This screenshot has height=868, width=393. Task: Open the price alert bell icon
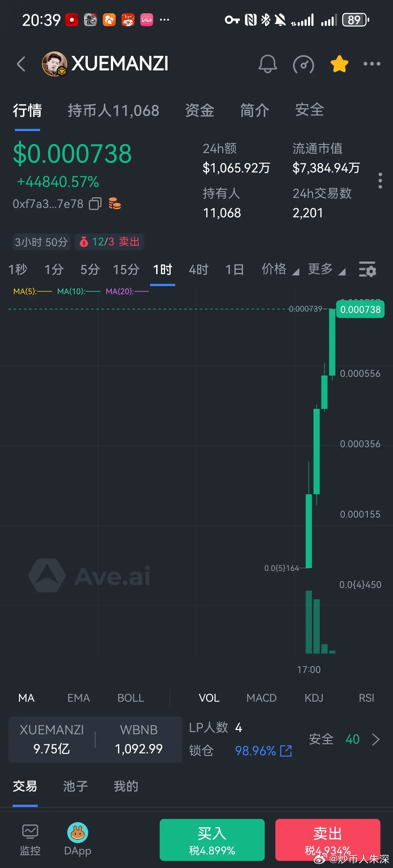coord(268,64)
